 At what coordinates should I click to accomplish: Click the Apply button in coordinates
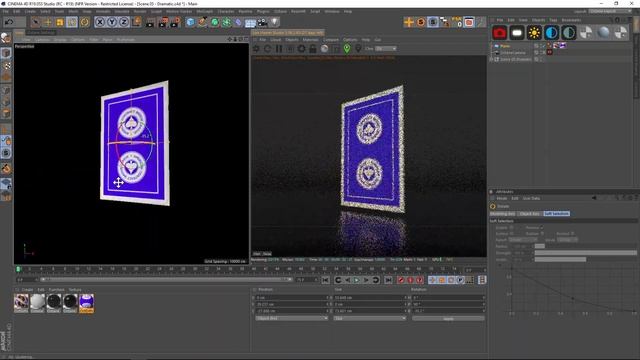pyautogui.click(x=448, y=318)
